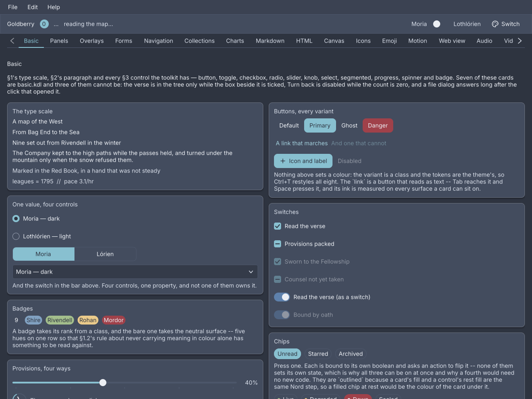
Task: Click the leagues = 1795 // pace 3.1/hr line
Action: click(x=53, y=181)
